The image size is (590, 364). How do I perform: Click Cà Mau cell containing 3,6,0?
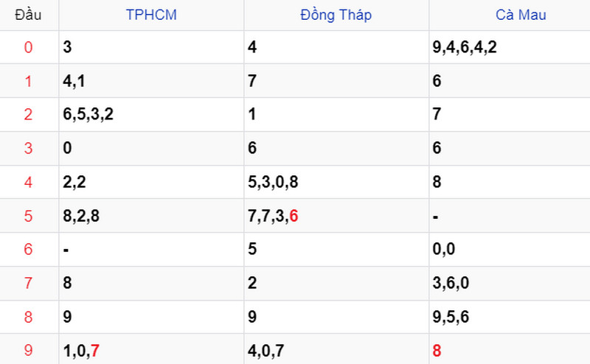pyautogui.click(x=510, y=283)
